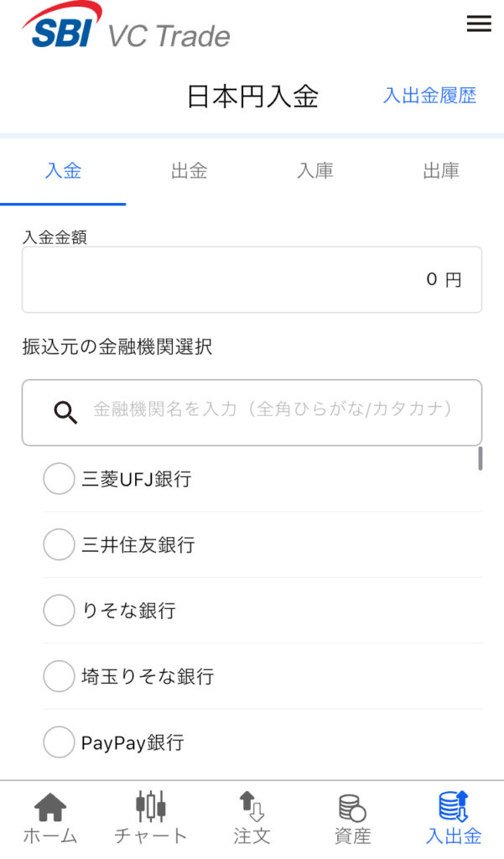The image size is (504, 859).
Task: Open the Deposit/Withdraw (入出金) icon
Action: point(454,807)
